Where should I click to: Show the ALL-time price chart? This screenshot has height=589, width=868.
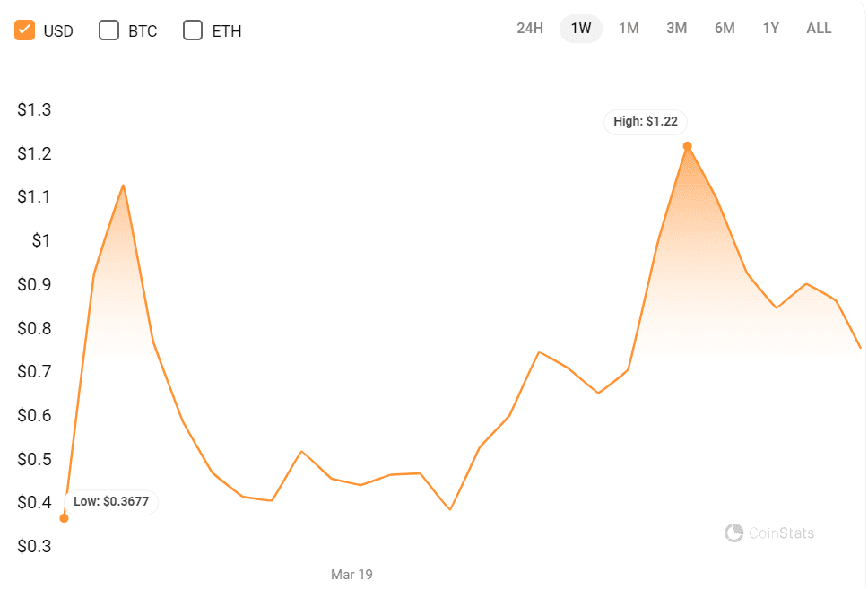[x=818, y=28]
